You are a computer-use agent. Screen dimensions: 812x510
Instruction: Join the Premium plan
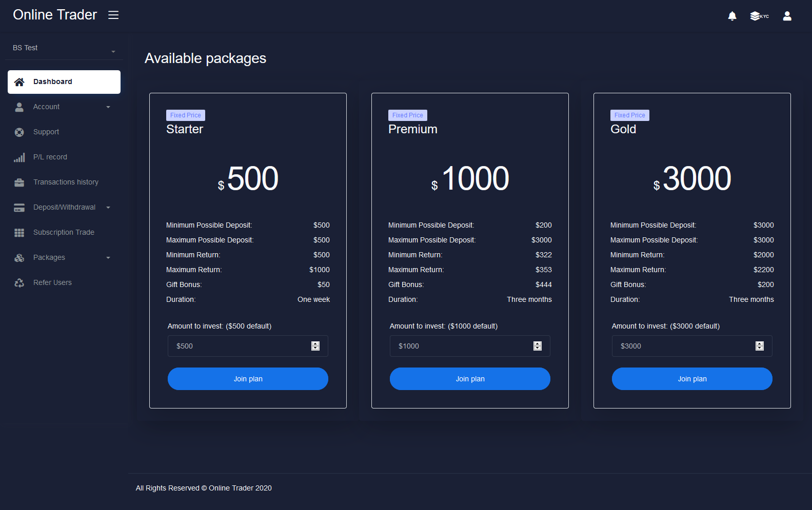pyautogui.click(x=470, y=379)
